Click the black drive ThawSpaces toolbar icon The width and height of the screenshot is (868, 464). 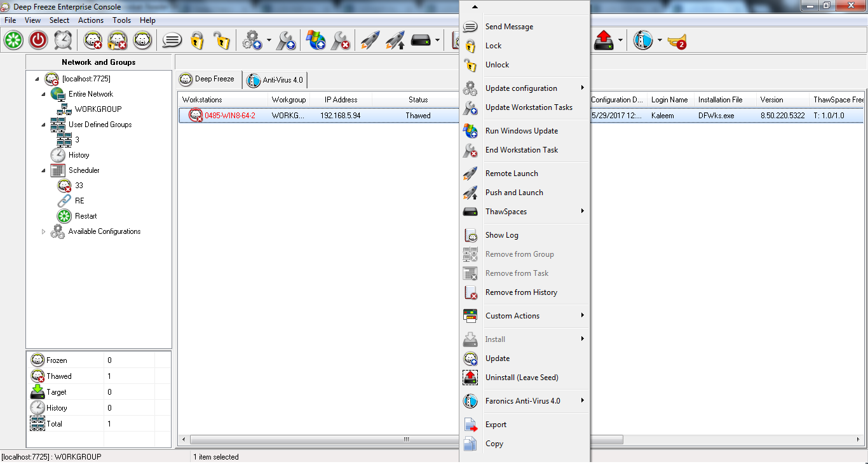click(x=421, y=41)
